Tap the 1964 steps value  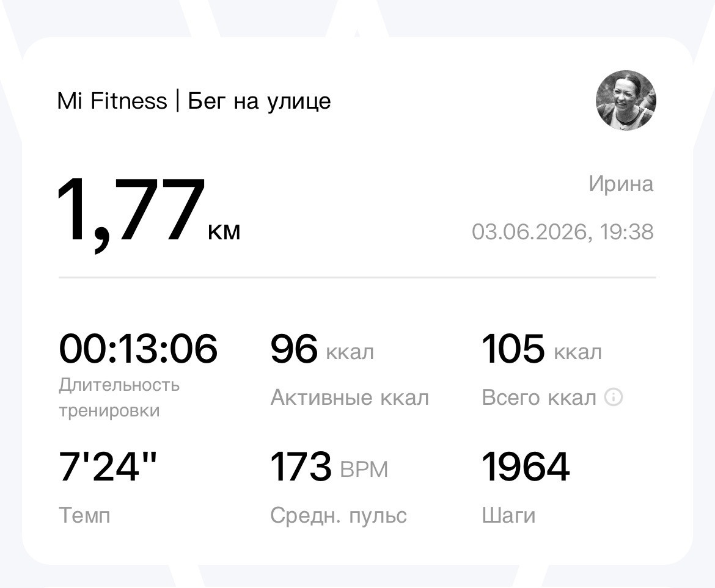tap(526, 466)
